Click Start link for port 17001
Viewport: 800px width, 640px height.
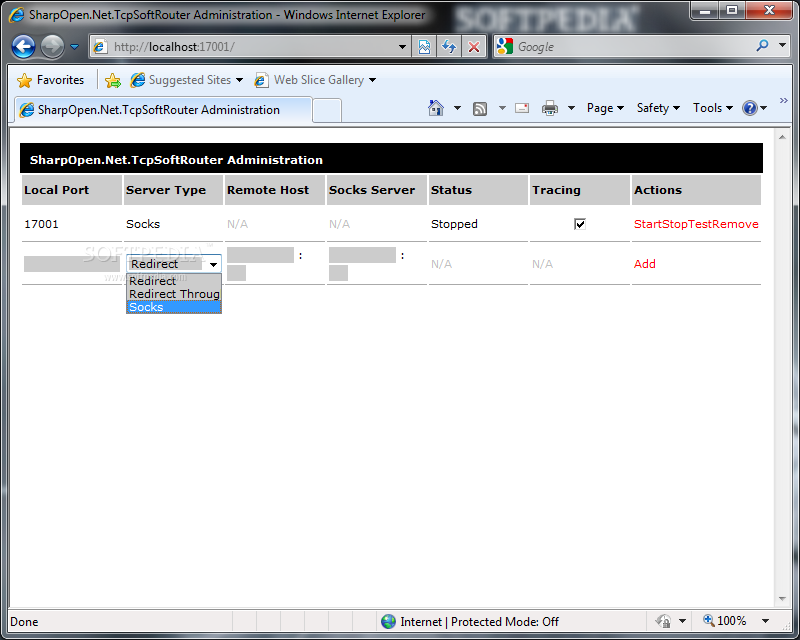[647, 224]
